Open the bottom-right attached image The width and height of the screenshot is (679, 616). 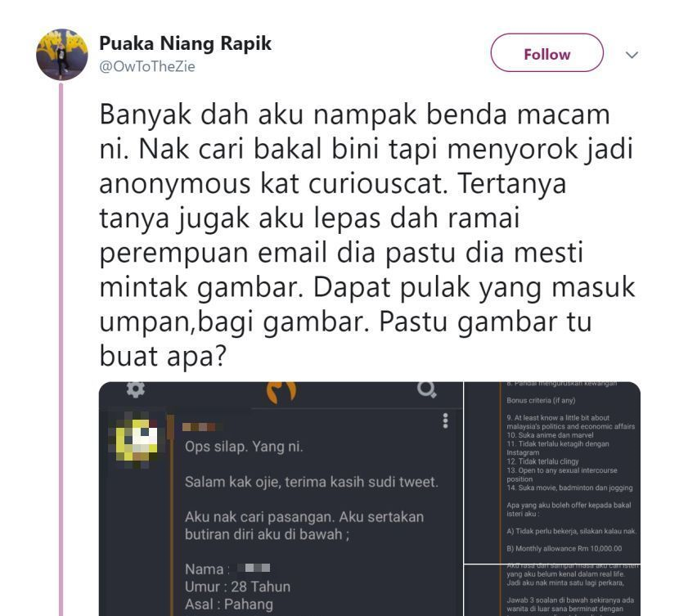point(552,591)
